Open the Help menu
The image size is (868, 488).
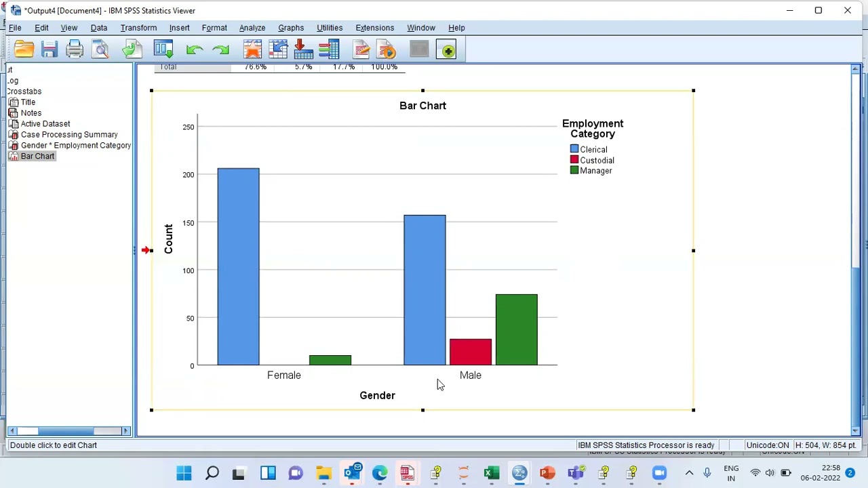point(456,28)
